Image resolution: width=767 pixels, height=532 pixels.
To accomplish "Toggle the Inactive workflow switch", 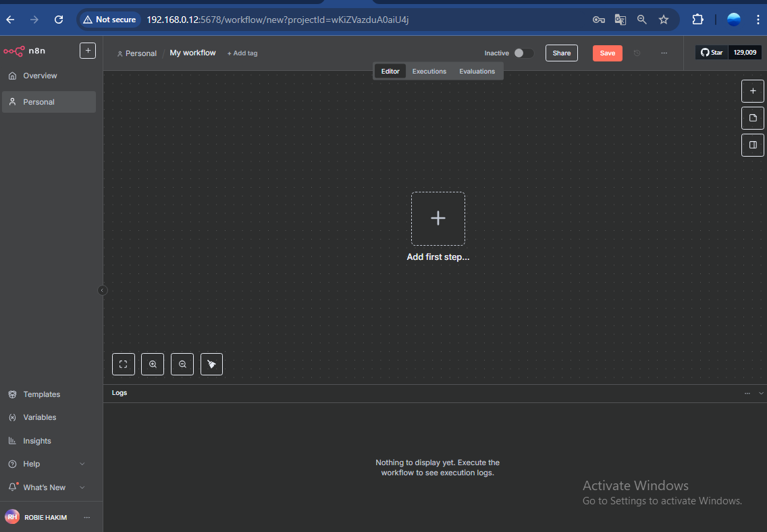I will pyautogui.click(x=523, y=53).
